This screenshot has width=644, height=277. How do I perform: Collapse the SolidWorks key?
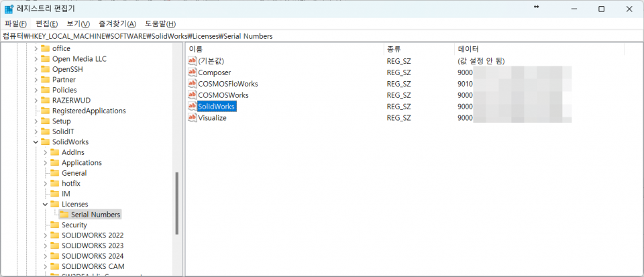coord(36,142)
